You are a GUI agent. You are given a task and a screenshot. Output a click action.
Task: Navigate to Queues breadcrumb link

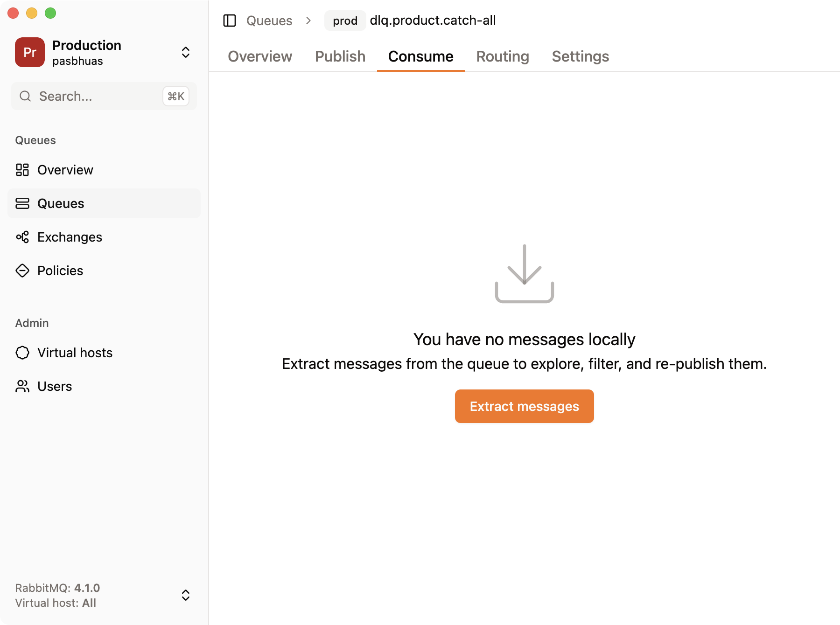coord(269,21)
